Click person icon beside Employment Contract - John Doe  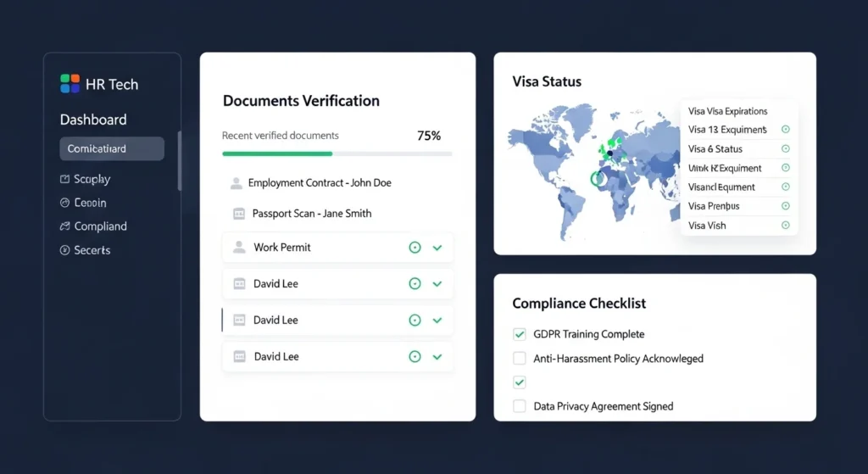point(236,183)
